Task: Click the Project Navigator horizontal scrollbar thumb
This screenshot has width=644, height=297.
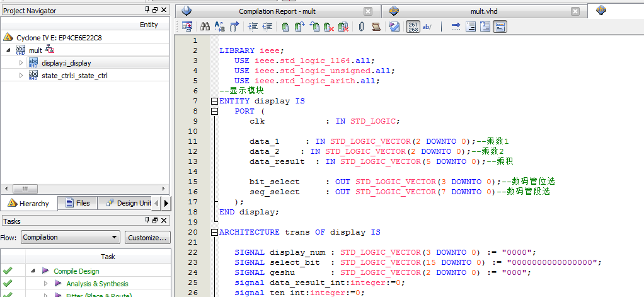Action: click(x=25, y=189)
